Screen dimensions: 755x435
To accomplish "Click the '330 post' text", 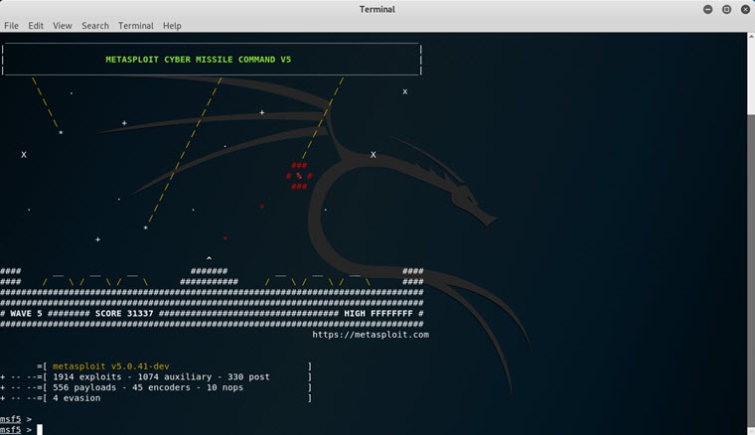I will (x=248, y=377).
